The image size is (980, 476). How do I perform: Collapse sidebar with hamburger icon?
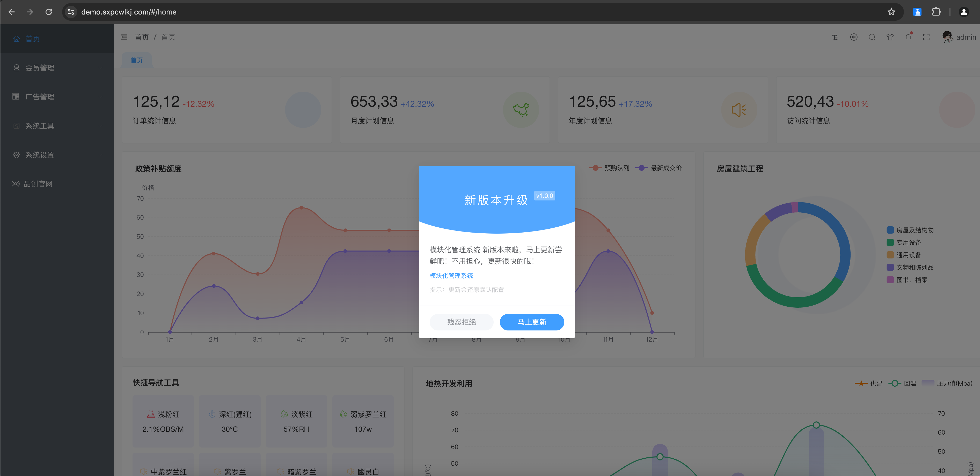(x=125, y=37)
